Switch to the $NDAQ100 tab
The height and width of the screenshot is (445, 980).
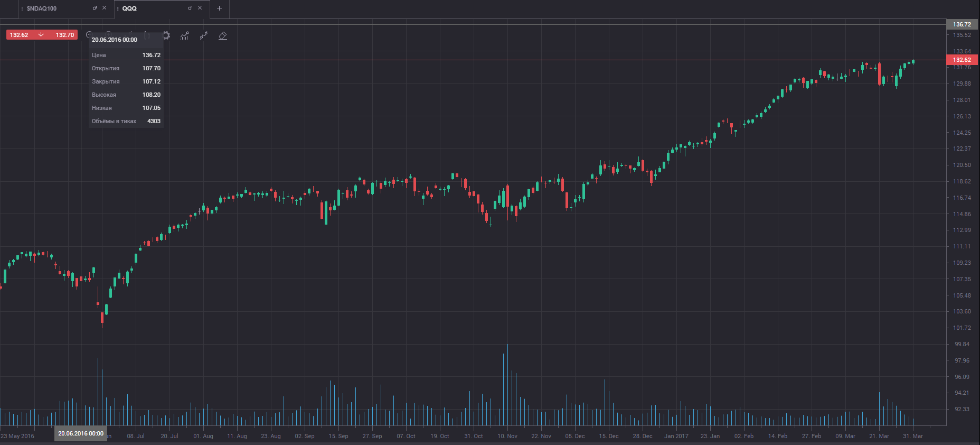pyautogui.click(x=42, y=8)
